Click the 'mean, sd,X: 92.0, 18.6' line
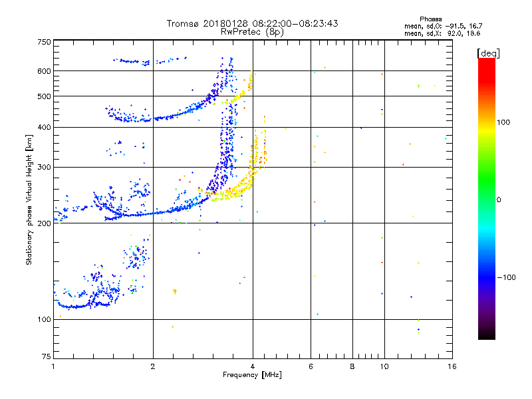Screen dimensions: 532x399 442,33
